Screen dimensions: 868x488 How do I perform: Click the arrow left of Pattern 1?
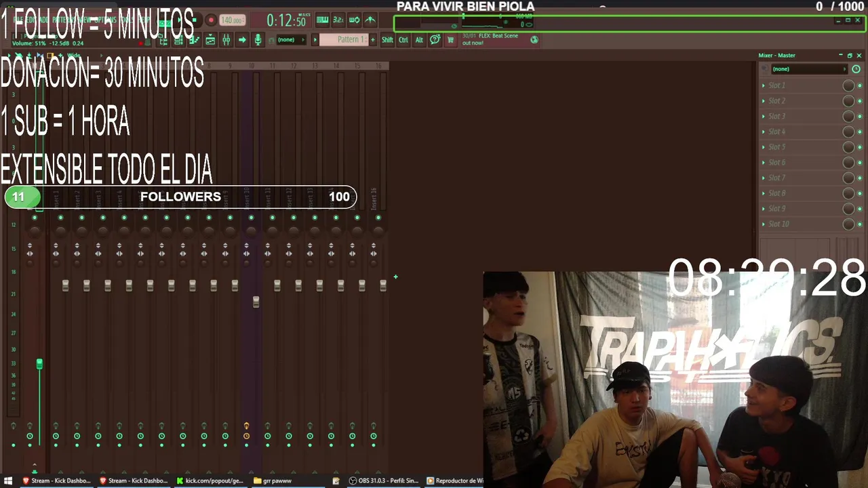pyautogui.click(x=315, y=40)
